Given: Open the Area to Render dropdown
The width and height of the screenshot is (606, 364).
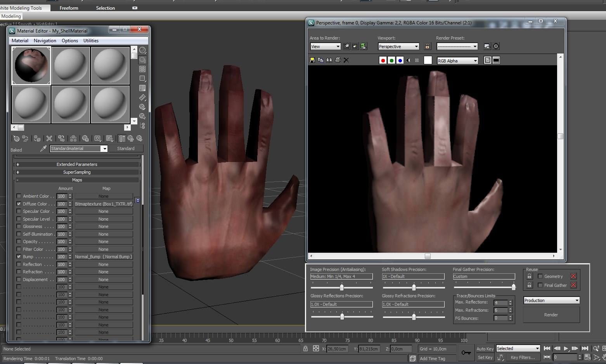Looking at the screenshot, I should click(325, 47).
